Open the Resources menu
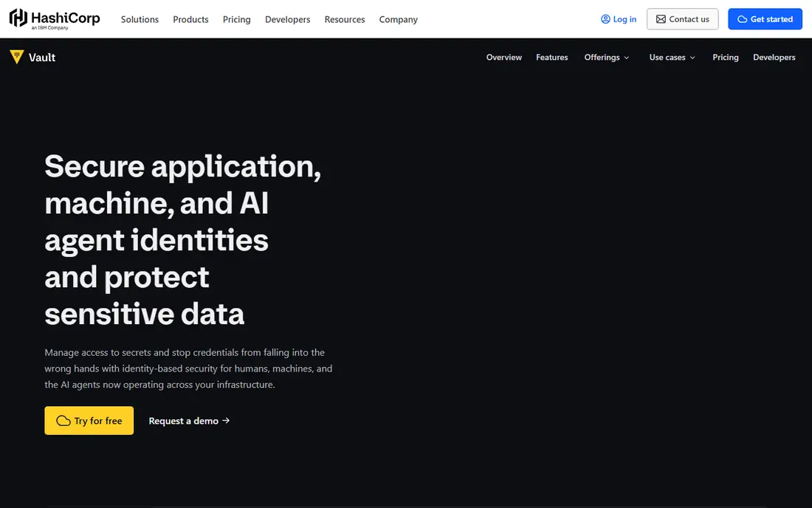Screen dimensions: 812x508 click(345, 19)
